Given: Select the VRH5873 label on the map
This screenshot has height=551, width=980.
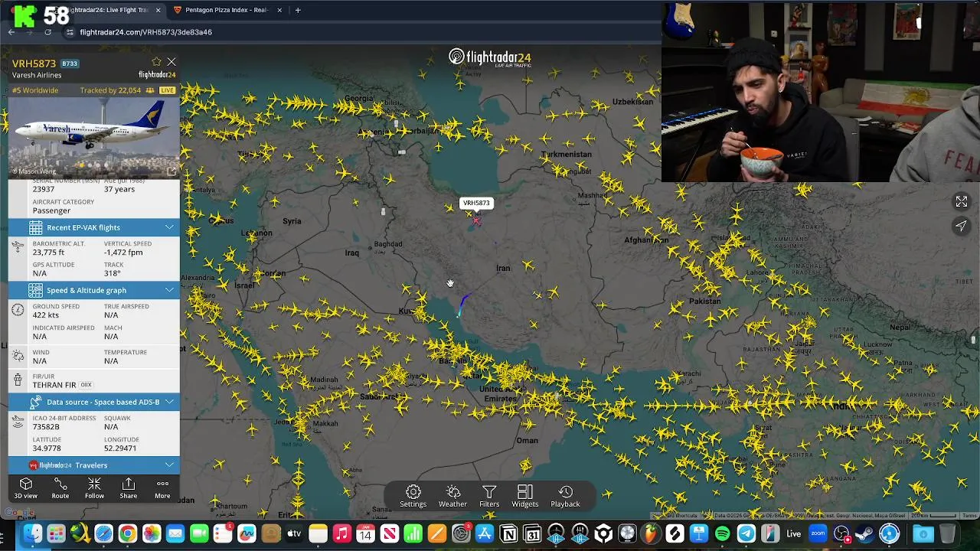Looking at the screenshot, I should 476,203.
